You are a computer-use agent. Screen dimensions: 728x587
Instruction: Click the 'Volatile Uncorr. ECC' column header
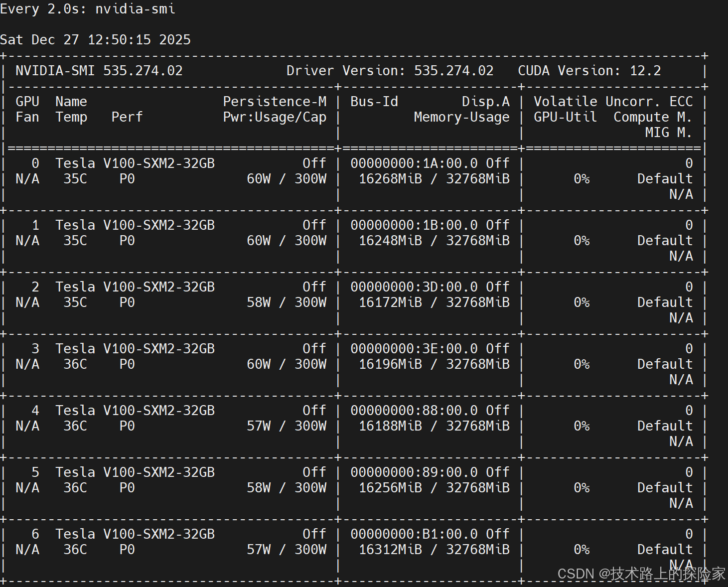coord(613,102)
